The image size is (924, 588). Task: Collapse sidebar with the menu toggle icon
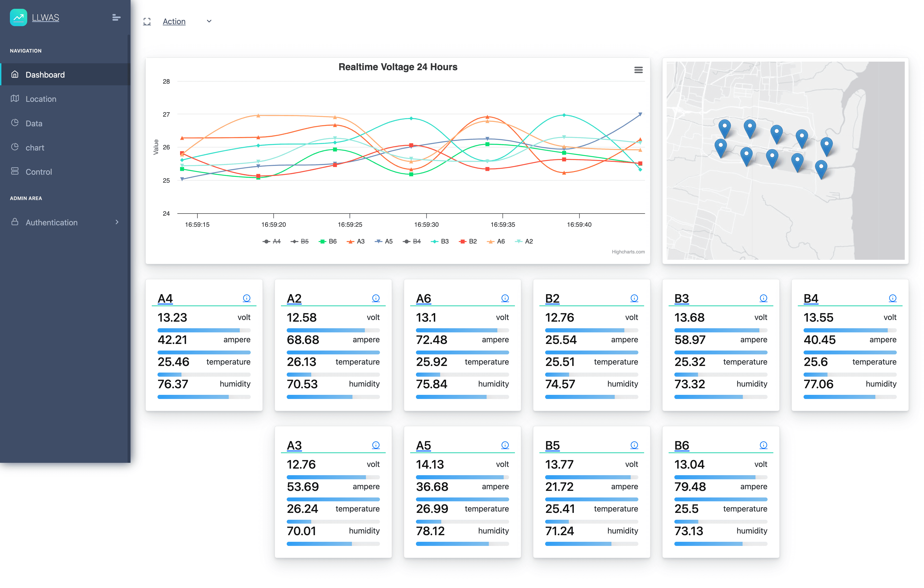coord(116,17)
